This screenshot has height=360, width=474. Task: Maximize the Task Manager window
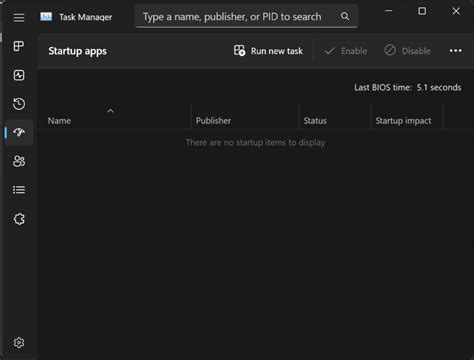tap(422, 11)
